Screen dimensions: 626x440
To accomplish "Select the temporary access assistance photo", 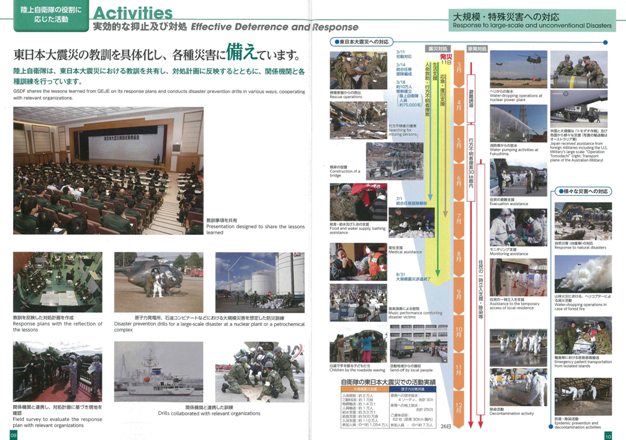I will [518, 277].
